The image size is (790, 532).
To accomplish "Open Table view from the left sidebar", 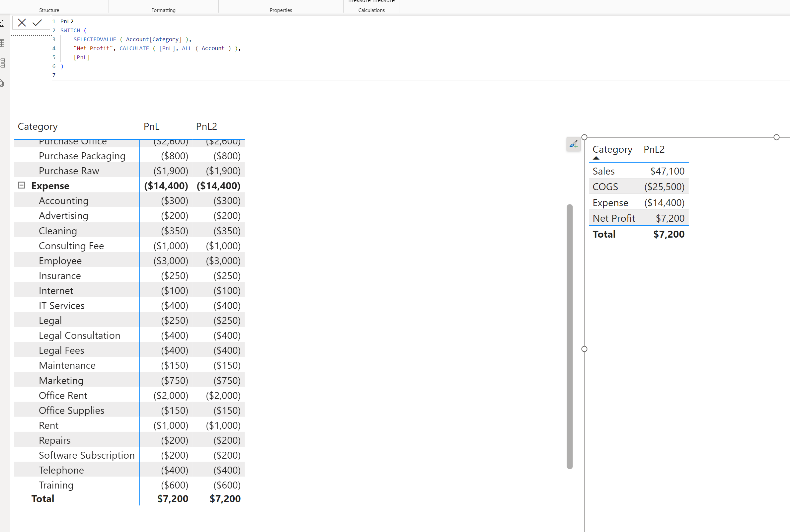I will tap(2, 43).
